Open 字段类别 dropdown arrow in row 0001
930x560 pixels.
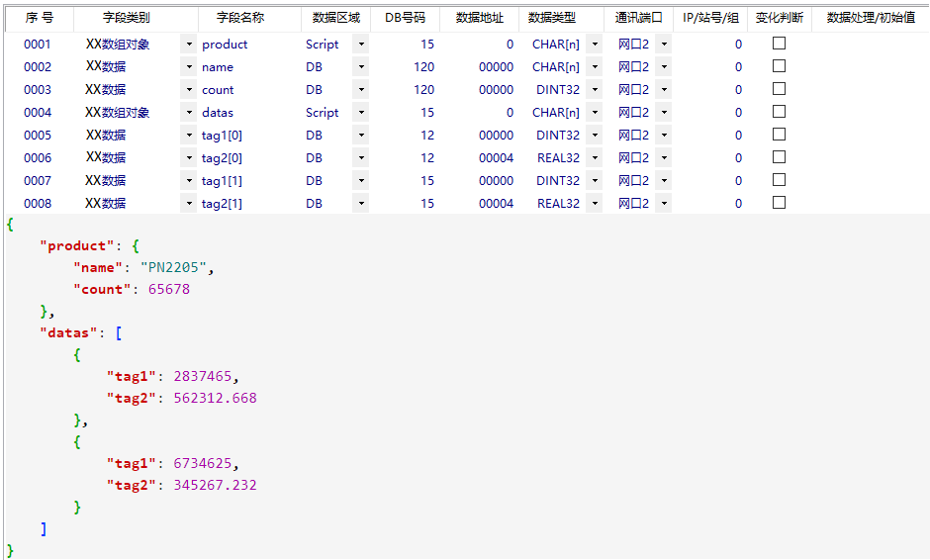tap(189, 45)
